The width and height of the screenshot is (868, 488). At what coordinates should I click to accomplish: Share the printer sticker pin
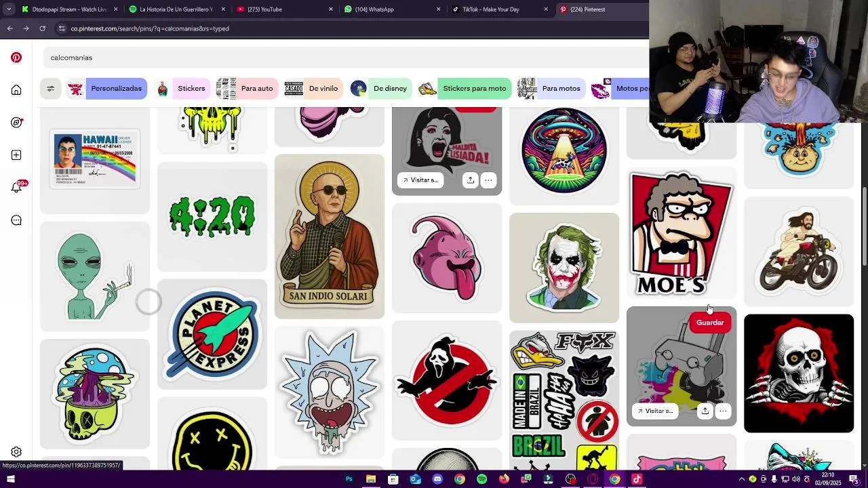705,411
